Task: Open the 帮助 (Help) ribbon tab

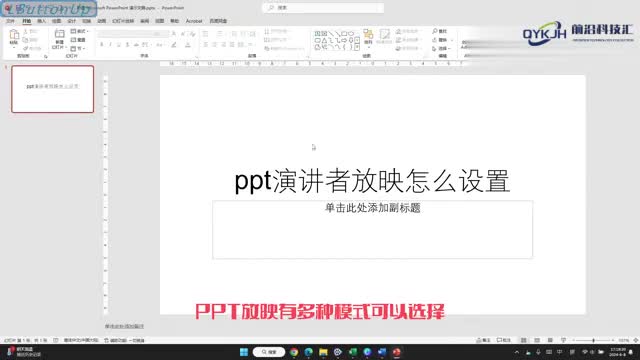Action: pos(175,21)
